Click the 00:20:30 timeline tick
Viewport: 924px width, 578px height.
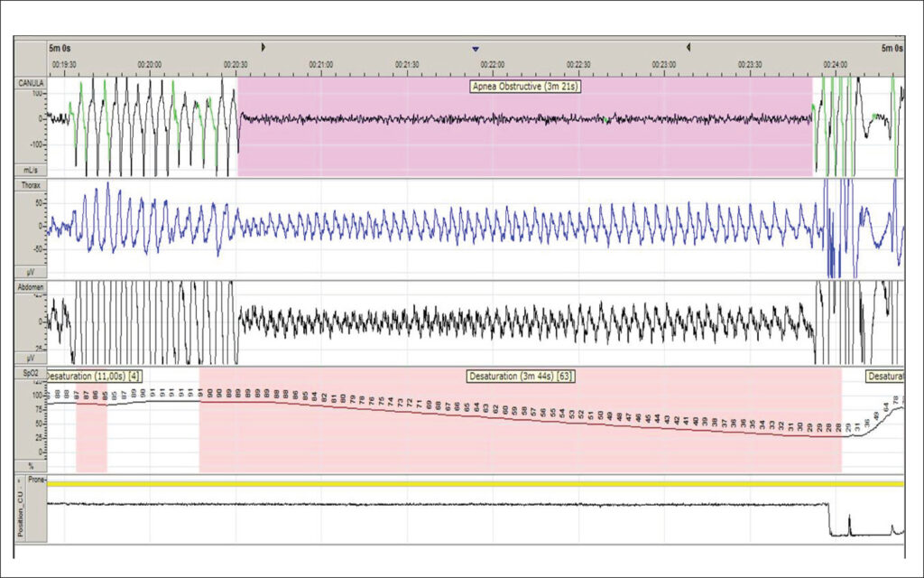click(236, 64)
